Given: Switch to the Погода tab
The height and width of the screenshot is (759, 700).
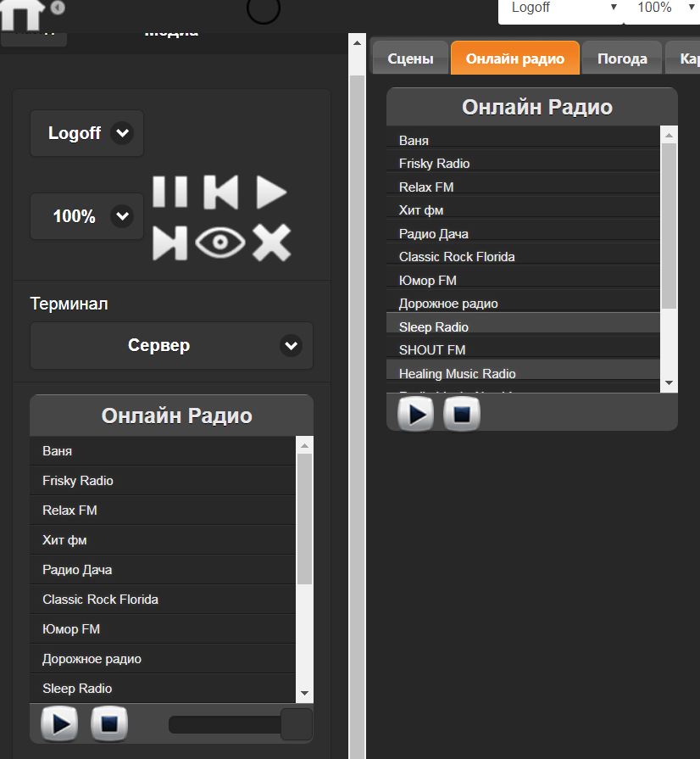Looking at the screenshot, I should point(622,59).
